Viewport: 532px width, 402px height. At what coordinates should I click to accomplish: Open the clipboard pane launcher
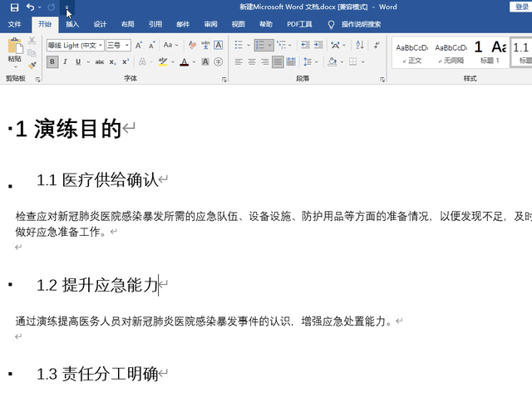click(x=37, y=79)
